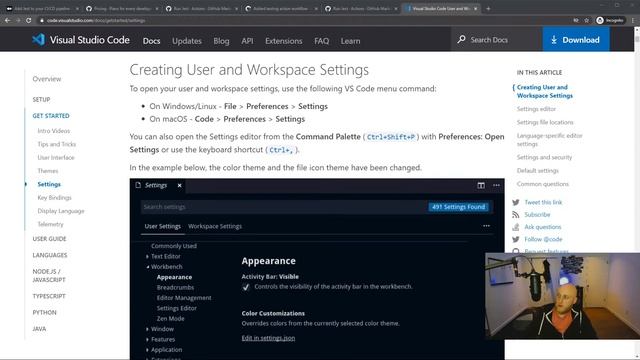
Task: Click the Twitter bird icon beside Tweet this link
Action: (x=516, y=202)
